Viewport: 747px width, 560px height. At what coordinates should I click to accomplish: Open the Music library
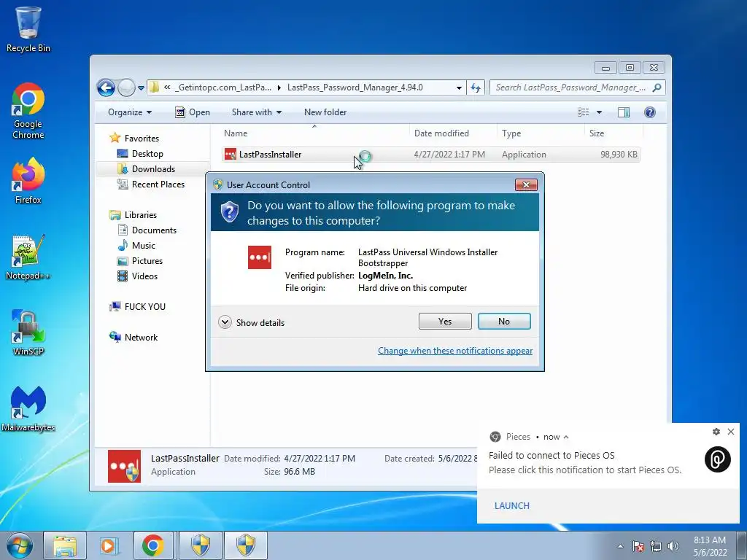pyautogui.click(x=136, y=245)
